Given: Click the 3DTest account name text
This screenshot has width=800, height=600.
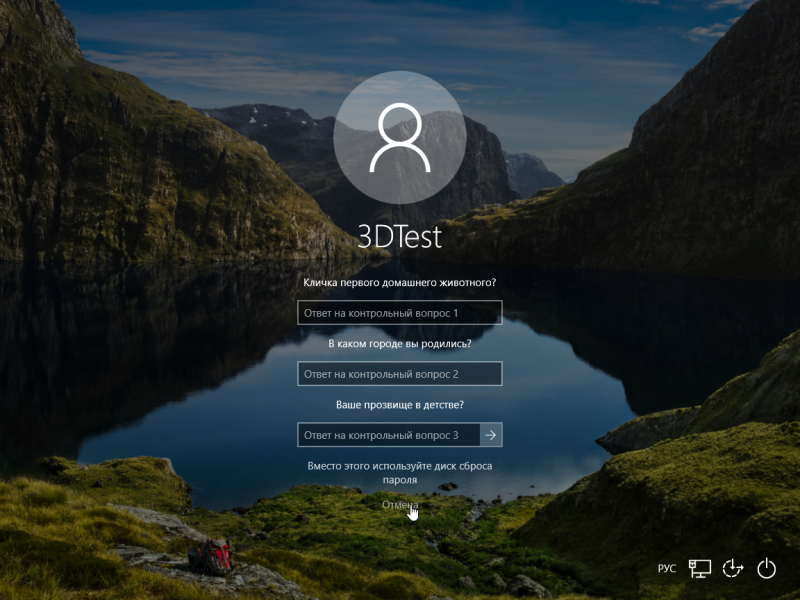Looking at the screenshot, I should (399, 235).
